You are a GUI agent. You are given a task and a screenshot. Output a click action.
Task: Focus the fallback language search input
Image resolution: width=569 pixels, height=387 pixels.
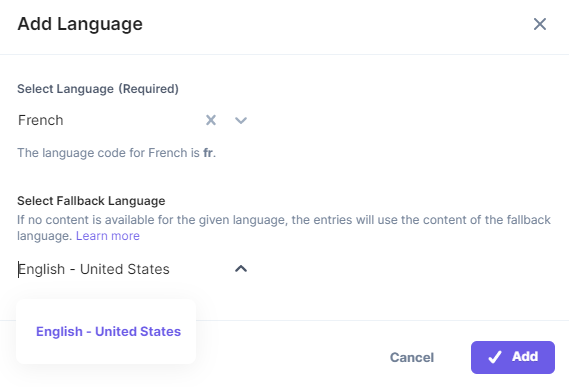click(123, 269)
